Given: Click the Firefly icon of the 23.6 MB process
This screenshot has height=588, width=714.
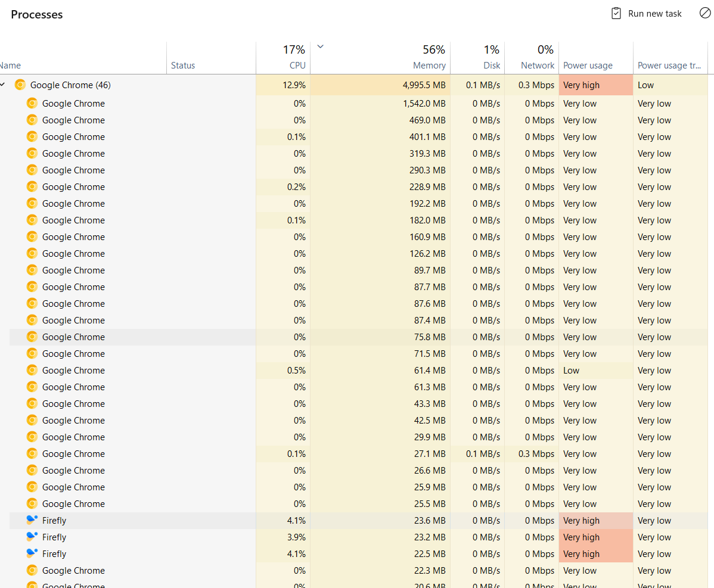Looking at the screenshot, I should coord(33,520).
